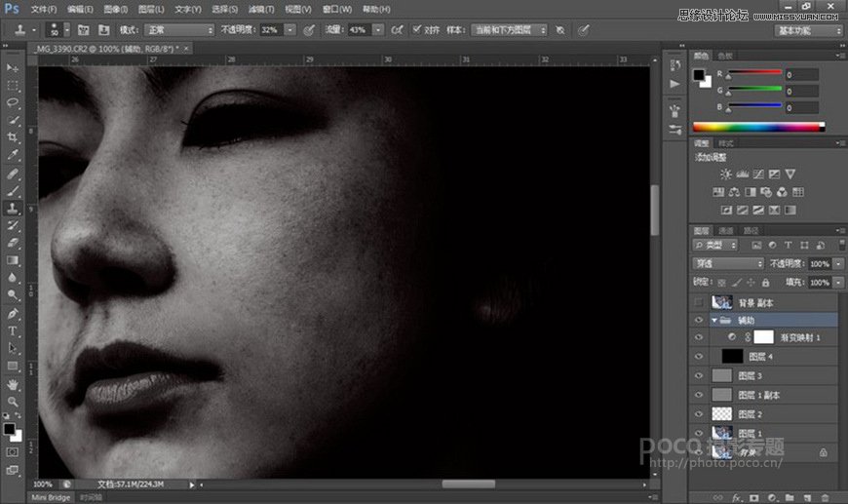Select the Lasso tool
Screen dimensions: 848x504
pos(14,102)
